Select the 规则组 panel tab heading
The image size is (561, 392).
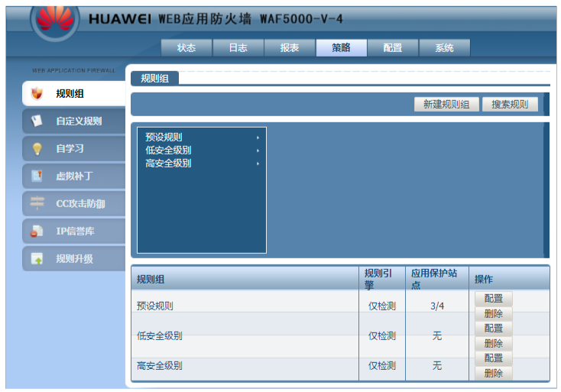coord(154,79)
